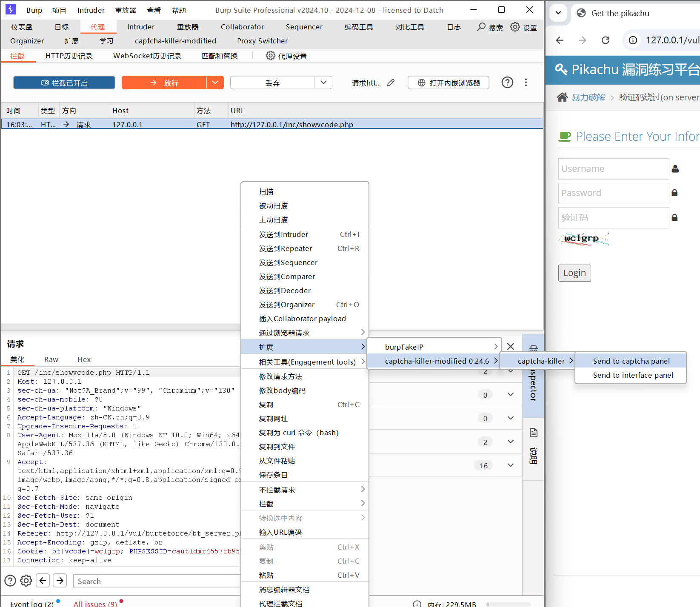Image resolution: width=700 pixels, height=607 pixels.
Task: Open settings via gear icon in top bar
Action: 515,27
